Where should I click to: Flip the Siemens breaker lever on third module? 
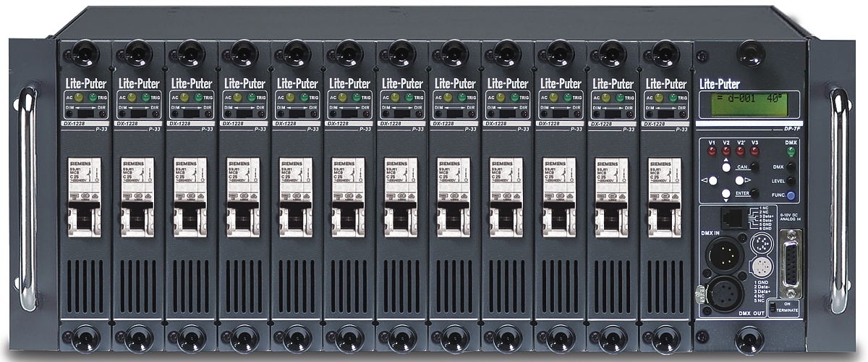192,216
